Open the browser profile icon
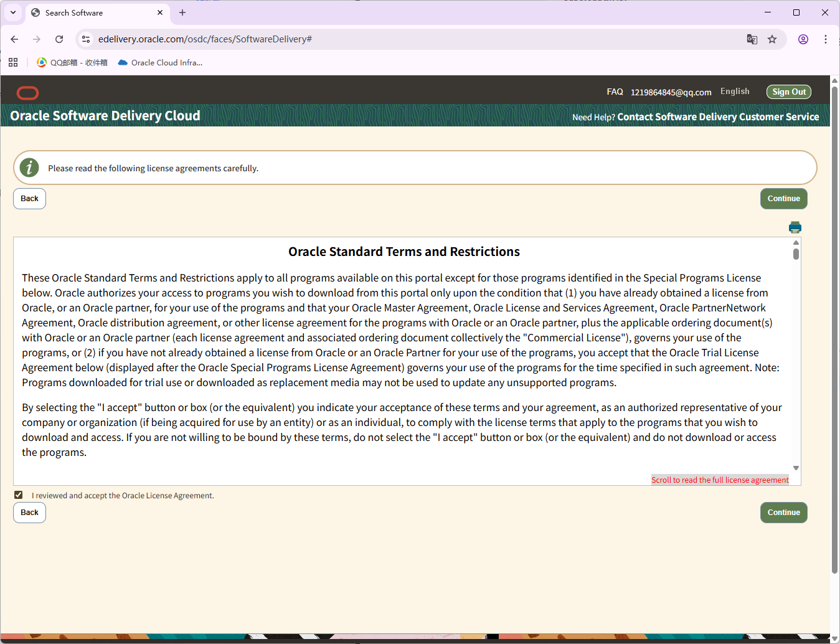 pyautogui.click(x=803, y=39)
